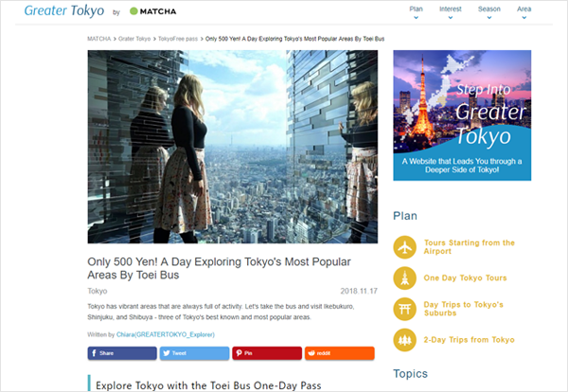
Task: Open the TokyoFree pass breadcrumb
Action: pyautogui.click(x=178, y=39)
